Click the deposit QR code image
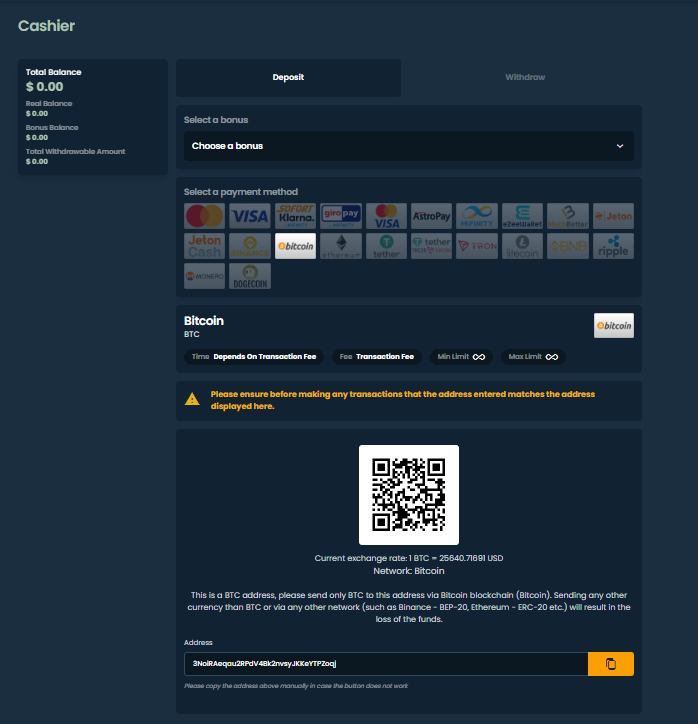The height and width of the screenshot is (724, 698). click(409, 495)
